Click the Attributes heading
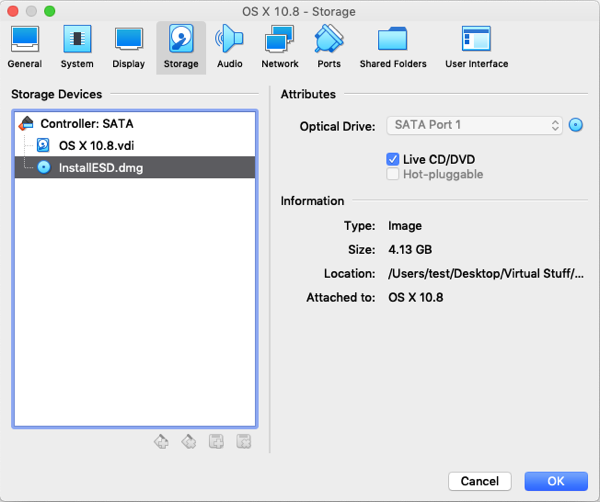600x502 pixels. (x=308, y=94)
